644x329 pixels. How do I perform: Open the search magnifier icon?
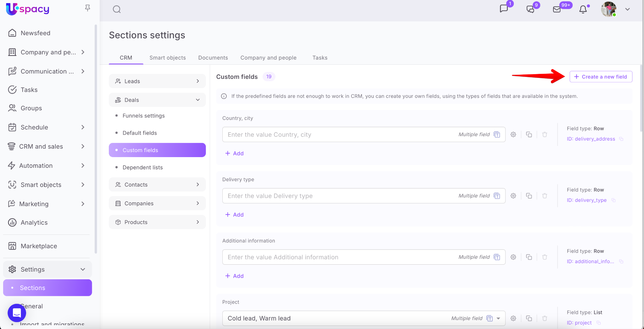coord(117,9)
